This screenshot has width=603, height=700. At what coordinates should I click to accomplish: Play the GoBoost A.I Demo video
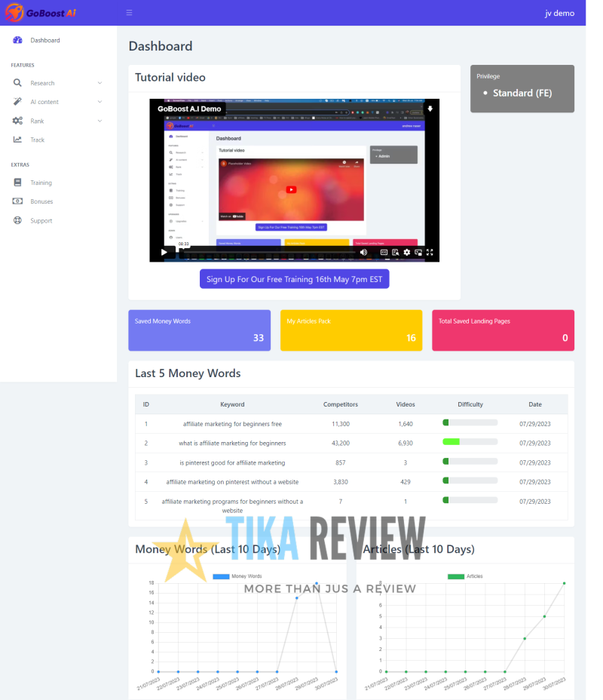point(164,253)
